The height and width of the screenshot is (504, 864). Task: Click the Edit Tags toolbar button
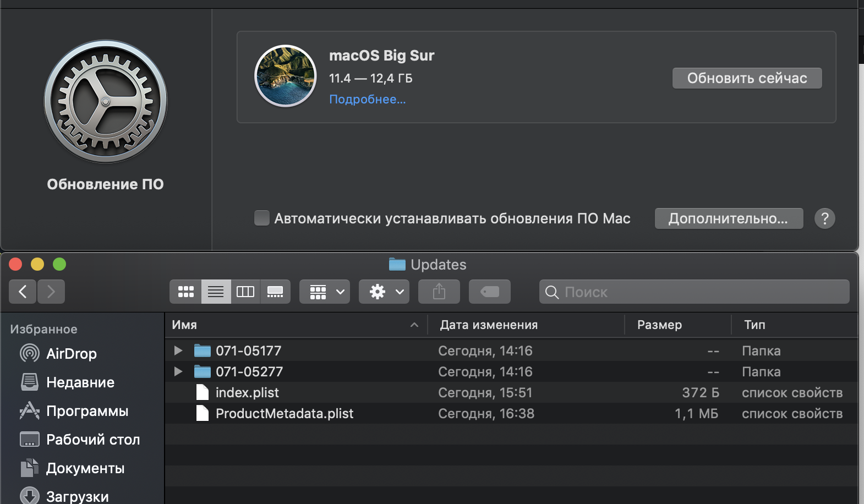click(x=490, y=292)
